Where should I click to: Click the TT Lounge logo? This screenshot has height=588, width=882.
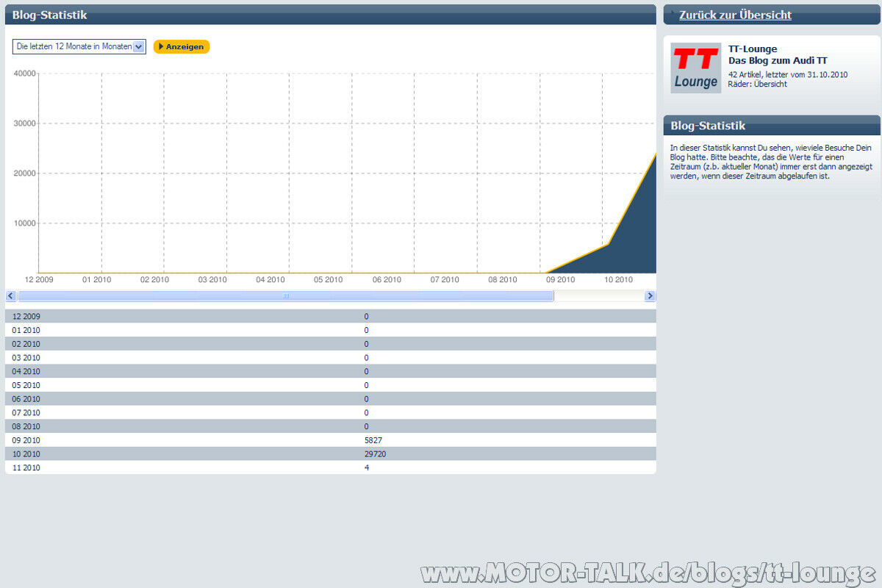click(x=694, y=68)
